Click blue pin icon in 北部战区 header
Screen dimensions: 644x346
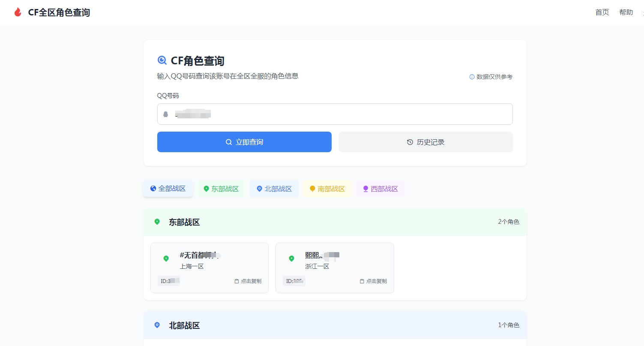click(x=157, y=325)
